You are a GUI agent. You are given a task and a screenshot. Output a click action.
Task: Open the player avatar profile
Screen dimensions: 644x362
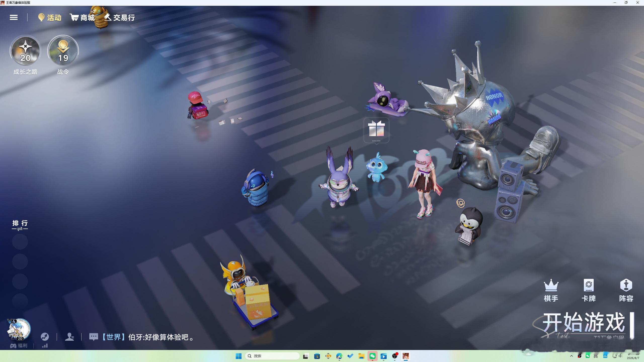point(19,330)
